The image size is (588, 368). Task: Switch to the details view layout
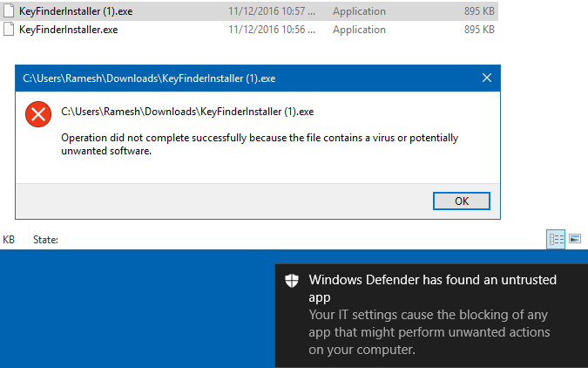pos(556,239)
